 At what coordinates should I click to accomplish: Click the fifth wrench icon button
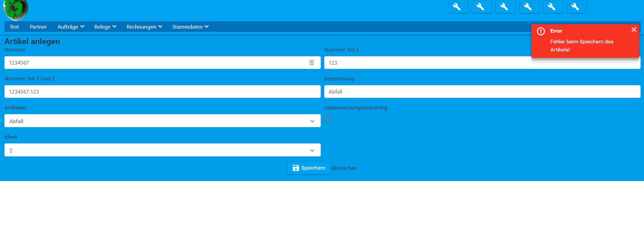tap(553, 7)
